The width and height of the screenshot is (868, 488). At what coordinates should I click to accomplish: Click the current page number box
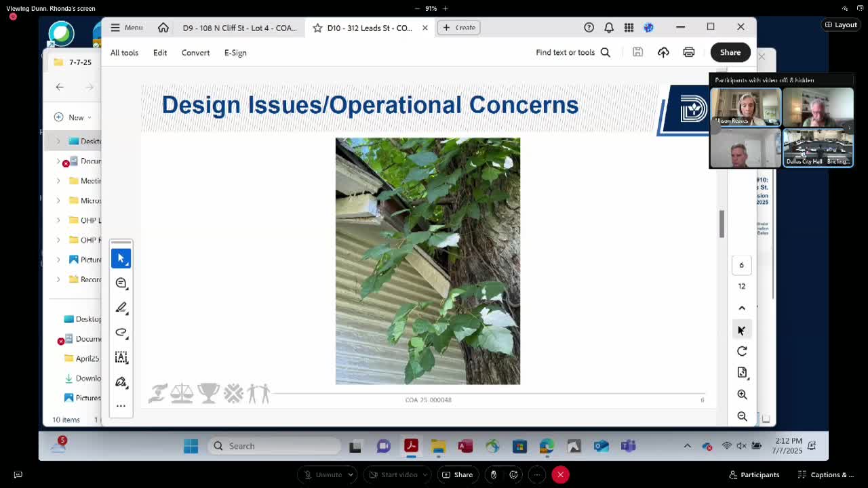click(x=741, y=265)
